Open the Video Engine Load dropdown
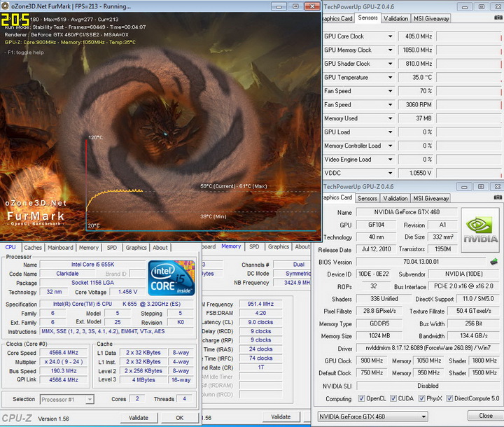Viewport: 504px width, 427px height. tap(390, 160)
